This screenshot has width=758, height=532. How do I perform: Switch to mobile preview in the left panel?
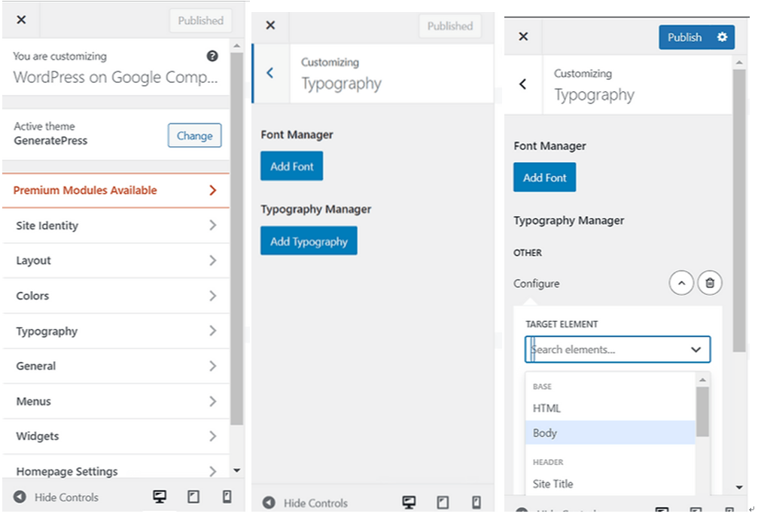pos(227,497)
